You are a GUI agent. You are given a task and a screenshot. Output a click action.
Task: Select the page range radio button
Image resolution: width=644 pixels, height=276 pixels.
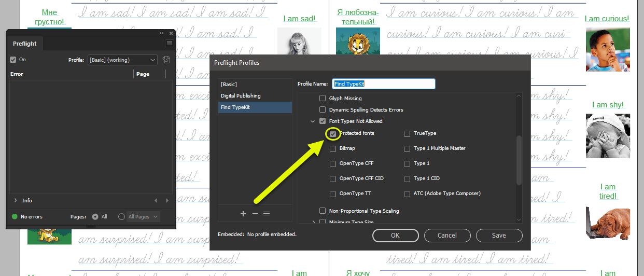click(121, 216)
